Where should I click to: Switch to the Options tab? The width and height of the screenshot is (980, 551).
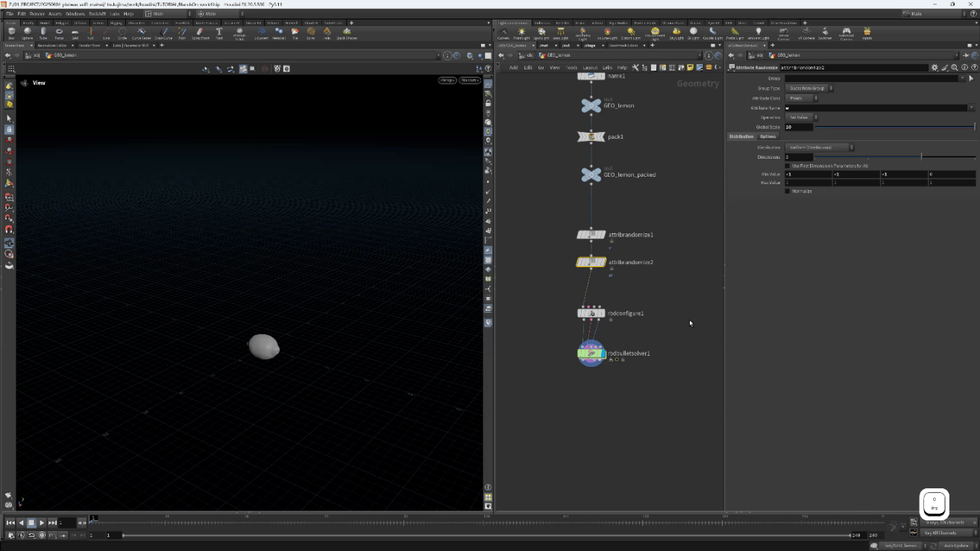coord(768,136)
